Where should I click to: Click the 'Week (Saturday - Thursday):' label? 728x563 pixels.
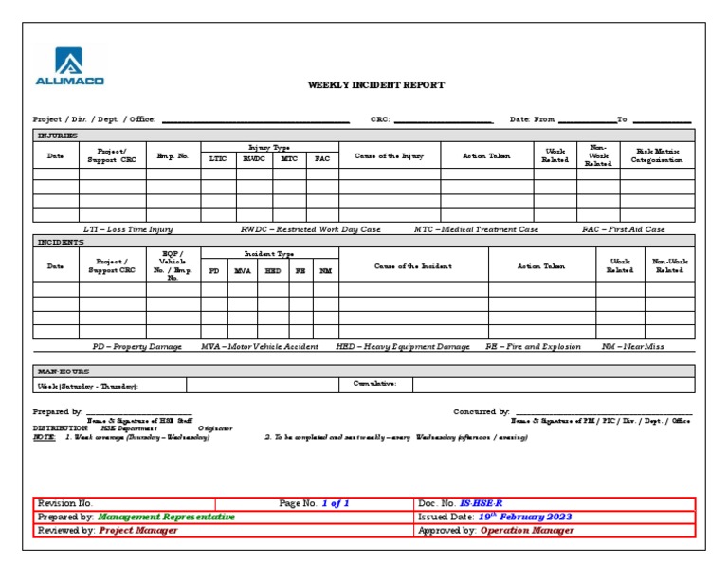point(88,386)
